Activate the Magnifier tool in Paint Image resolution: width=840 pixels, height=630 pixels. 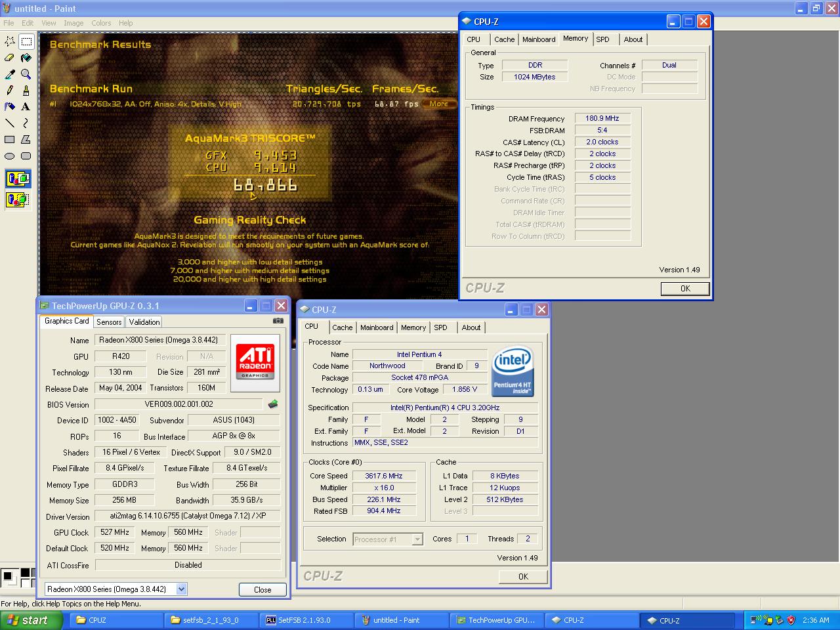(26, 74)
